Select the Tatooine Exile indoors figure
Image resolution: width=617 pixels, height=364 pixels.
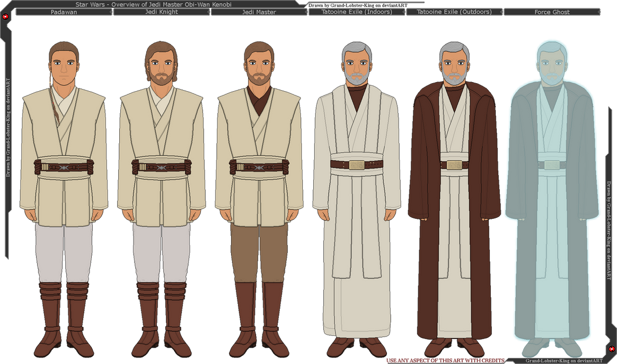tap(356, 185)
